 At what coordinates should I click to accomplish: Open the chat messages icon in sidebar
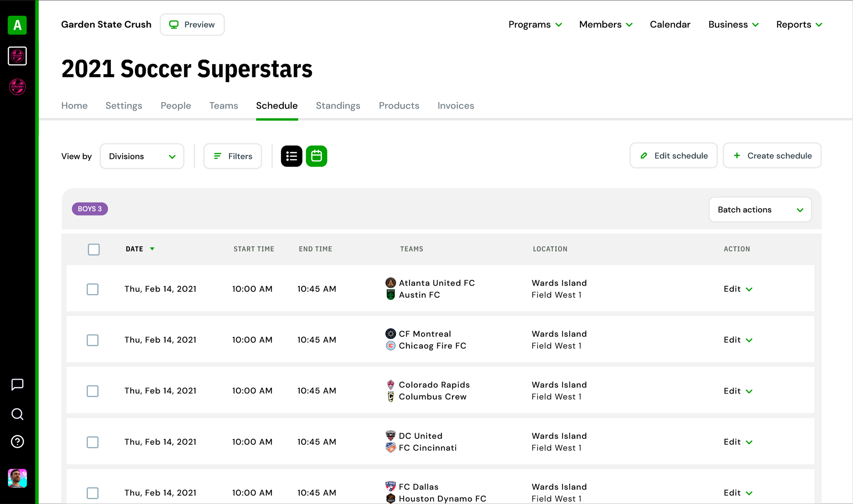[x=17, y=385]
